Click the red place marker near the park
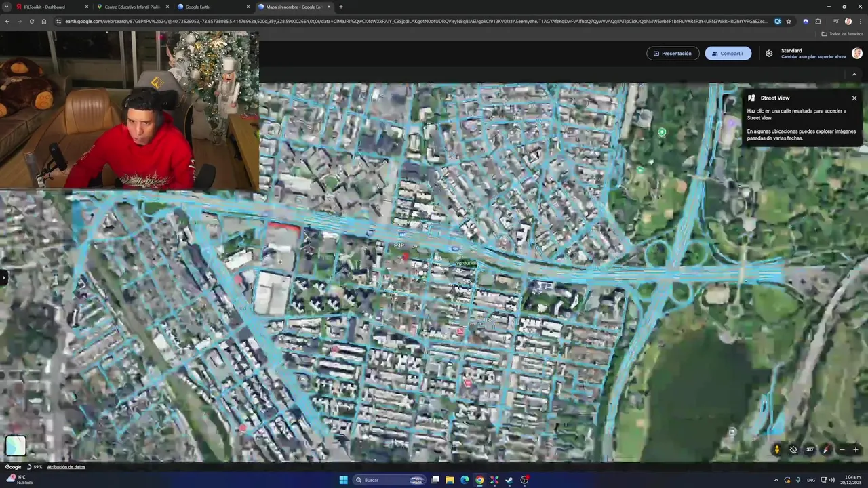The height and width of the screenshot is (488, 868). [x=406, y=256]
